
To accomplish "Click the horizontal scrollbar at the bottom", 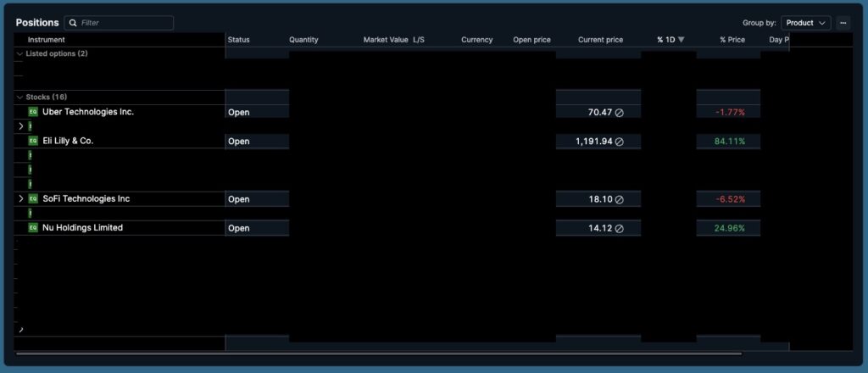I will pos(379,354).
